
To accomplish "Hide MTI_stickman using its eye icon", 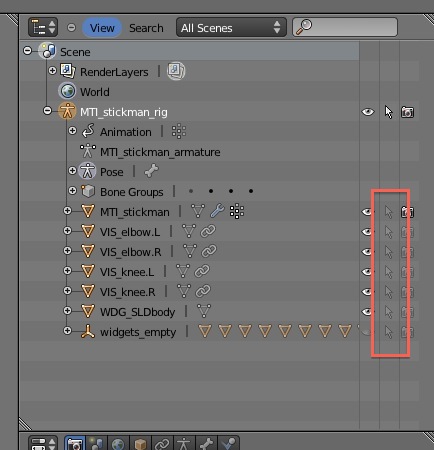I will click(367, 212).
